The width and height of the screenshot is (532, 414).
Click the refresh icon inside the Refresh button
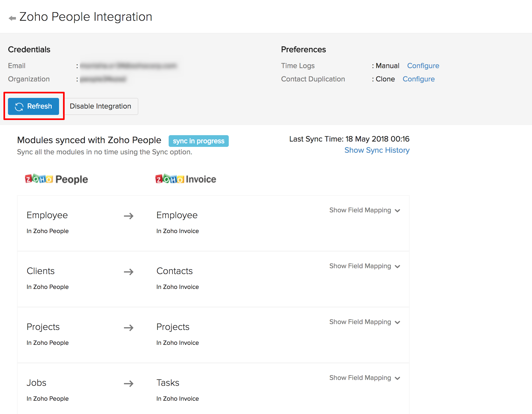click(19, 106)
